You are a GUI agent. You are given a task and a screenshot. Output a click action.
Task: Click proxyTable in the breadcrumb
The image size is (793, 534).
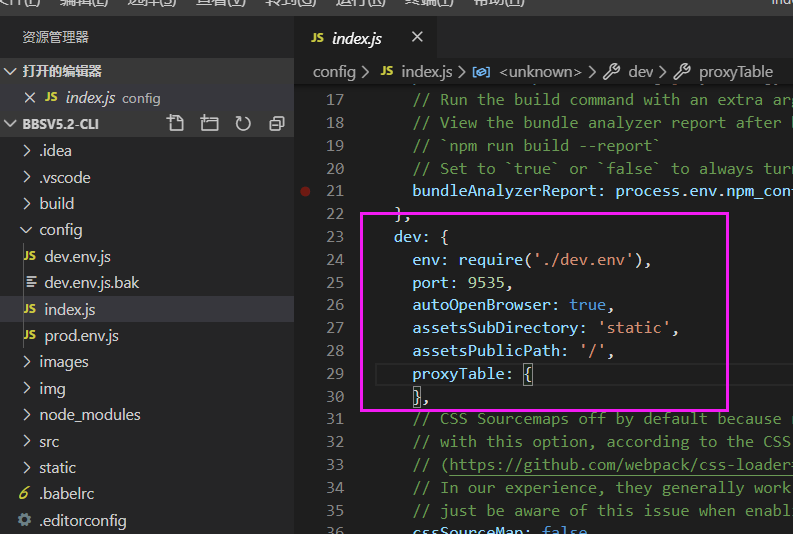point(735,72)
